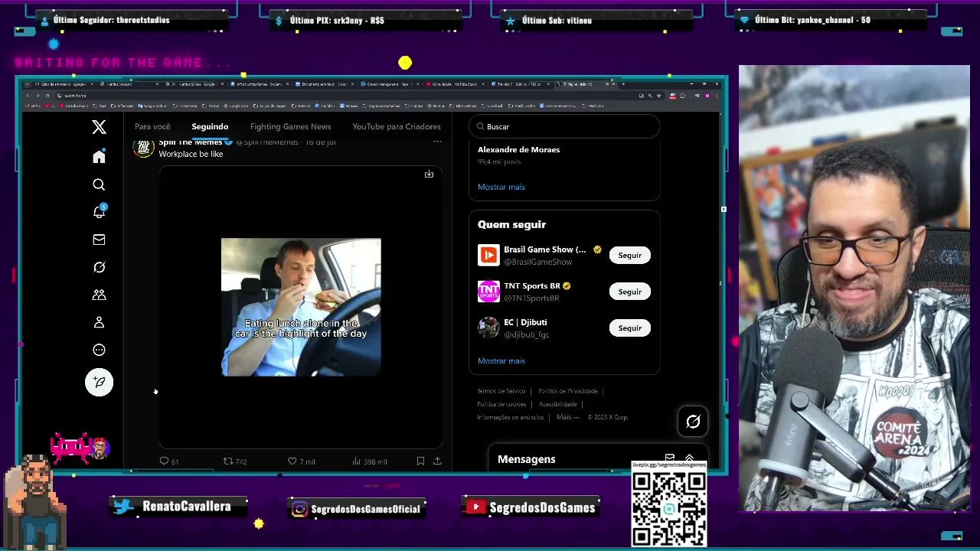Open Communities people icon
The width and height of the screenshot is (980, 551).
point(99,295)
